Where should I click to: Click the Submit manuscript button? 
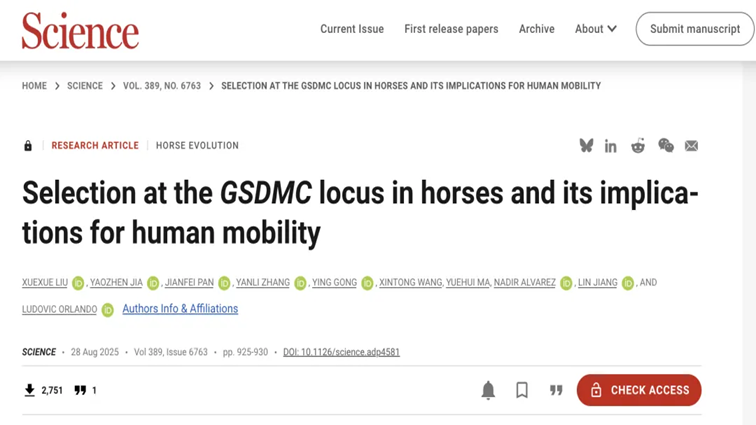click(x=695, y=29)
